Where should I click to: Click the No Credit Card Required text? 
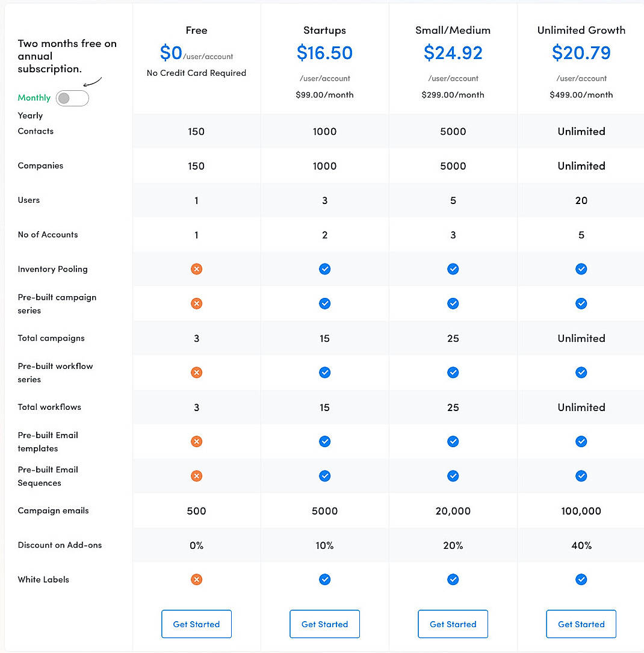[x=196, y=73]
